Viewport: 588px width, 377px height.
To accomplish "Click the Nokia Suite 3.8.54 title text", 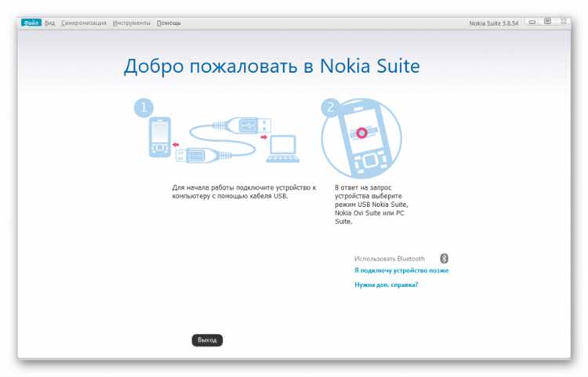I will tap(493, 24).
